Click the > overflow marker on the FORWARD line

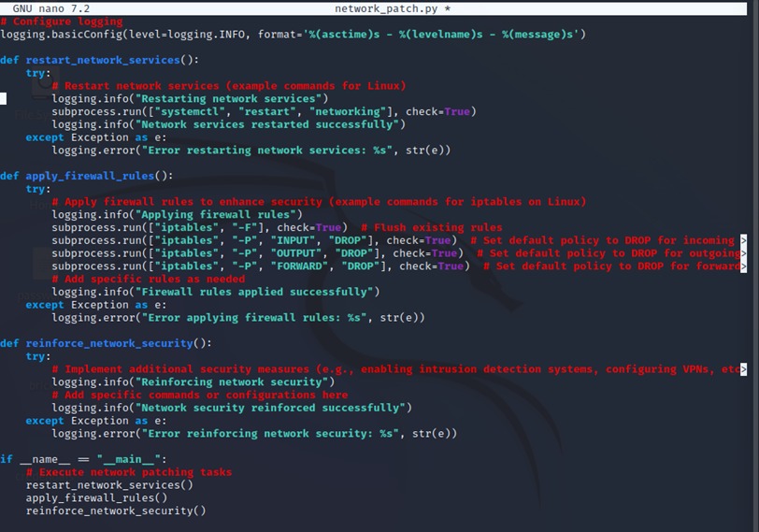743,266
